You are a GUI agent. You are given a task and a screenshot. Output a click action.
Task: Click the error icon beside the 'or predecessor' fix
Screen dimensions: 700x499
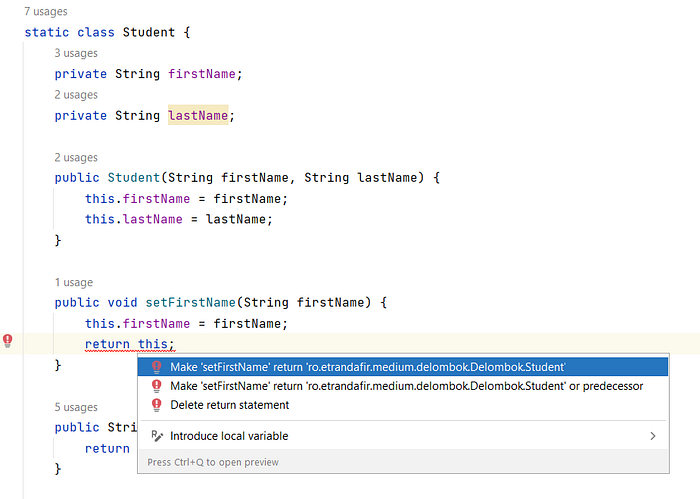156,386
